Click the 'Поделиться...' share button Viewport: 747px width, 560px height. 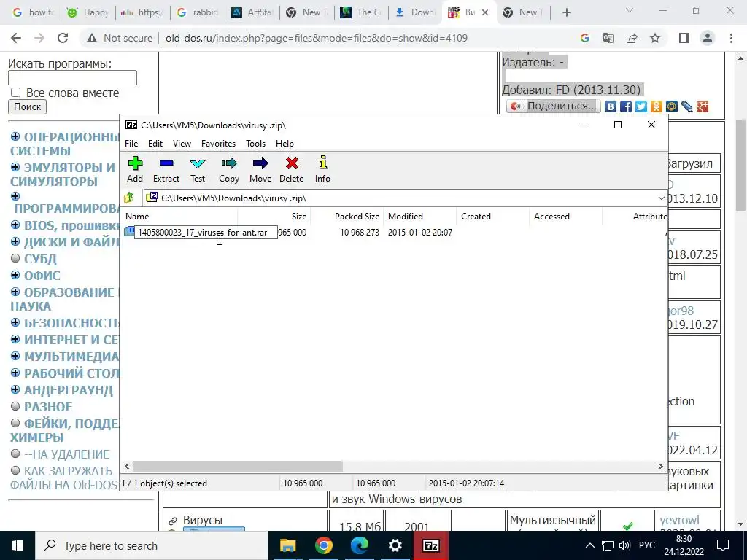coord(554,106)
